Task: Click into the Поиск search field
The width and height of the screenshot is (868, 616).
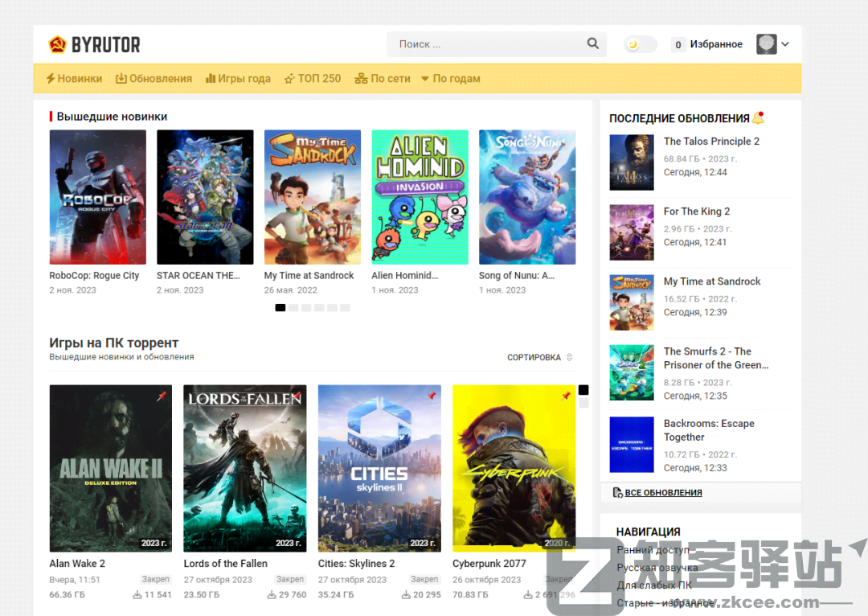Action: [486, 44]
